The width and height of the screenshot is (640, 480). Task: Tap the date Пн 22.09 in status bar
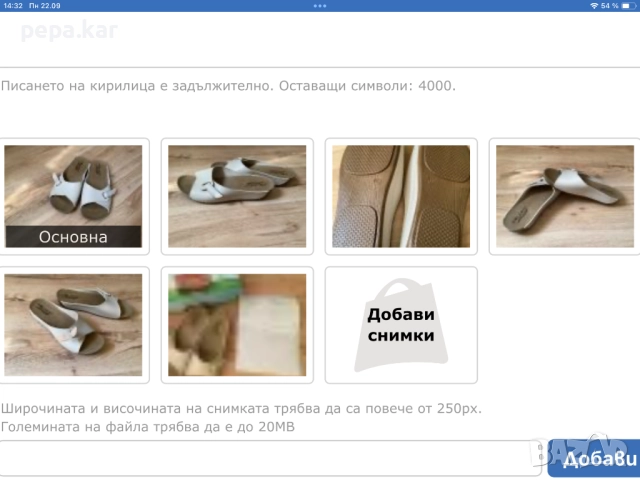click(x=44, y=6)
